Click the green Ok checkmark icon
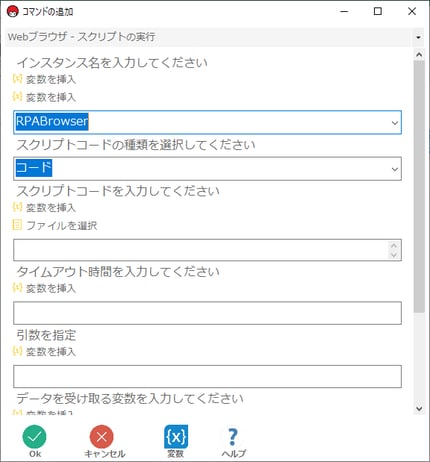The width and height of the screenshot is (430, 462). [x=34, y=436]
